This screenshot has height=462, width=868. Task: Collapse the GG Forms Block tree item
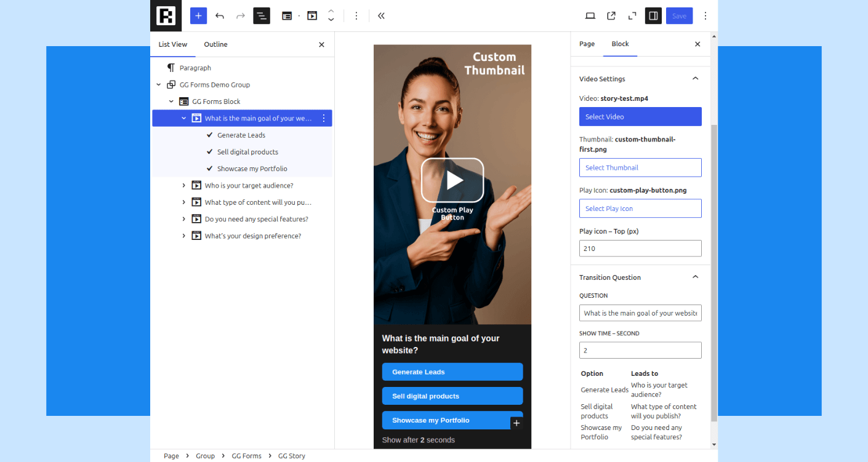tap(171, 102)
